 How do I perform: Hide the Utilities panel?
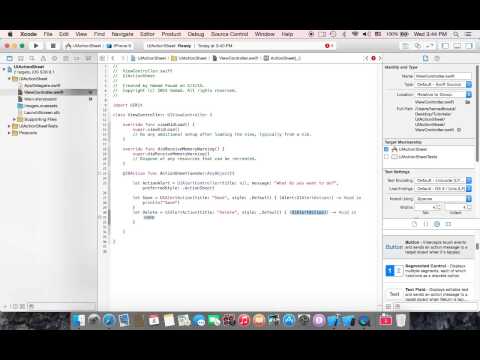coord(469,46)
